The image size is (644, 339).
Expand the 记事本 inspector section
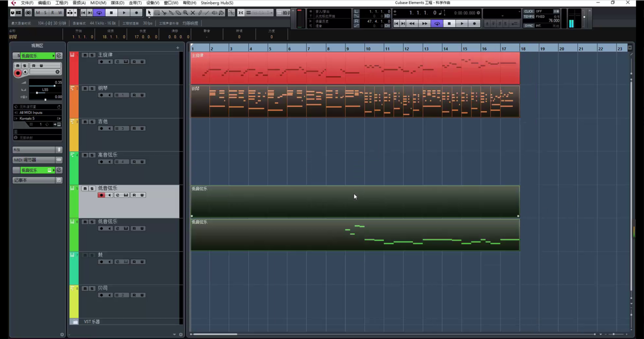pos(37,180)
